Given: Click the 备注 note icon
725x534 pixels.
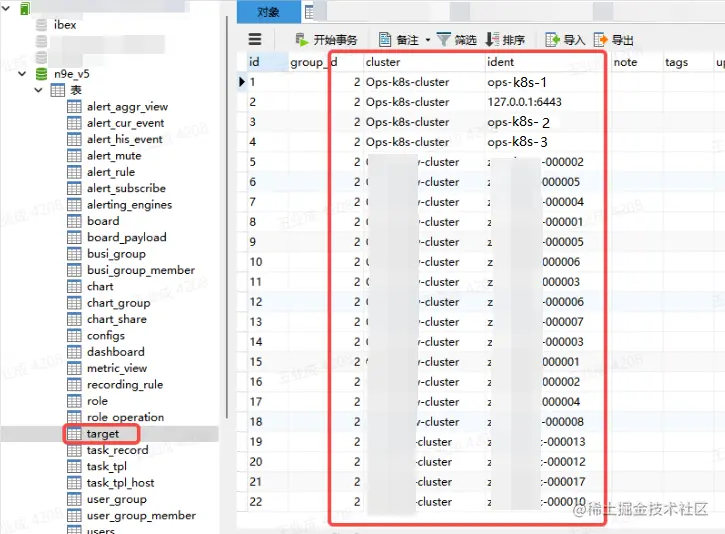Looking at the screenshot, I should 385,40.
